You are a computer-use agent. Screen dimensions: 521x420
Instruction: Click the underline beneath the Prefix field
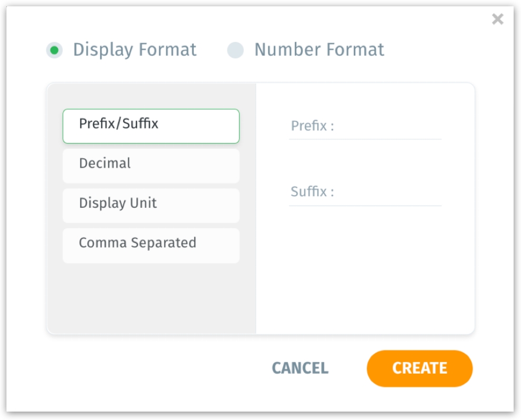365,139
